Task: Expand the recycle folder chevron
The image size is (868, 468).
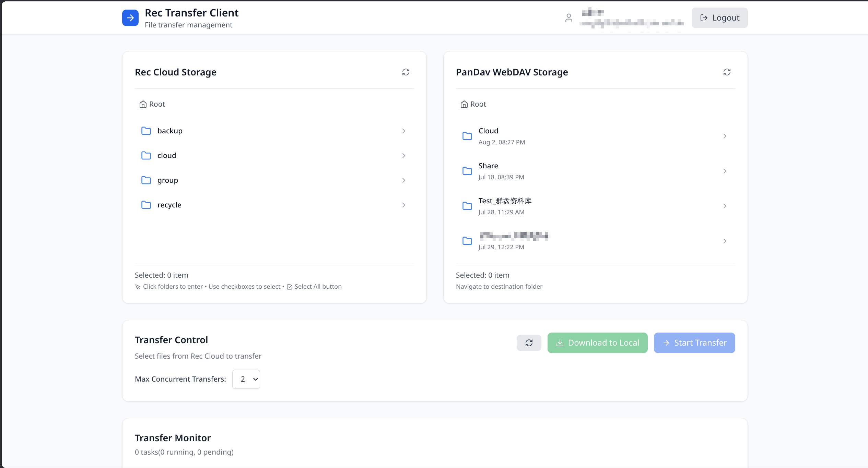Action: [403, 205]
